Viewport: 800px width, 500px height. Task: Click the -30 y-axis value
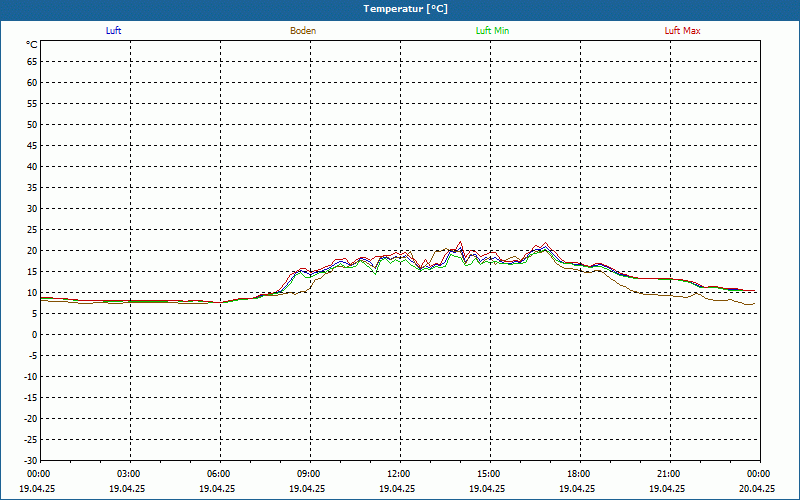pos(31,461)
